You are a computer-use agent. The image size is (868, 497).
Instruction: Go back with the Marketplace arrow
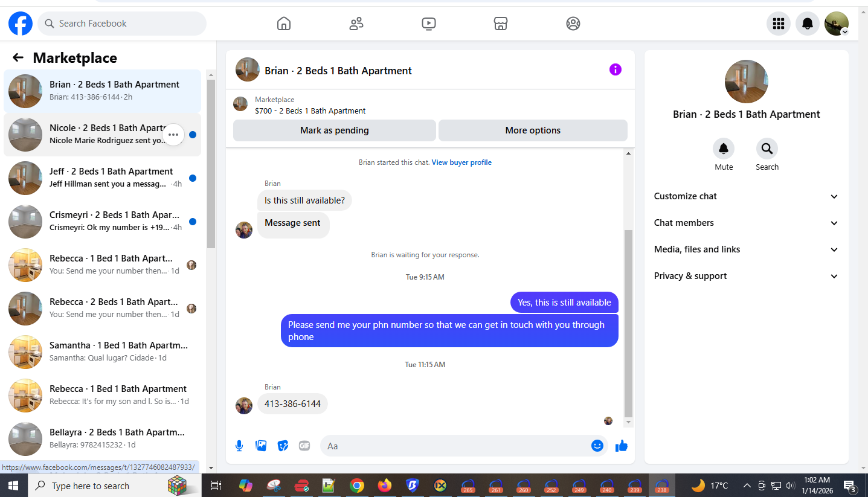(x=18, y=57)
